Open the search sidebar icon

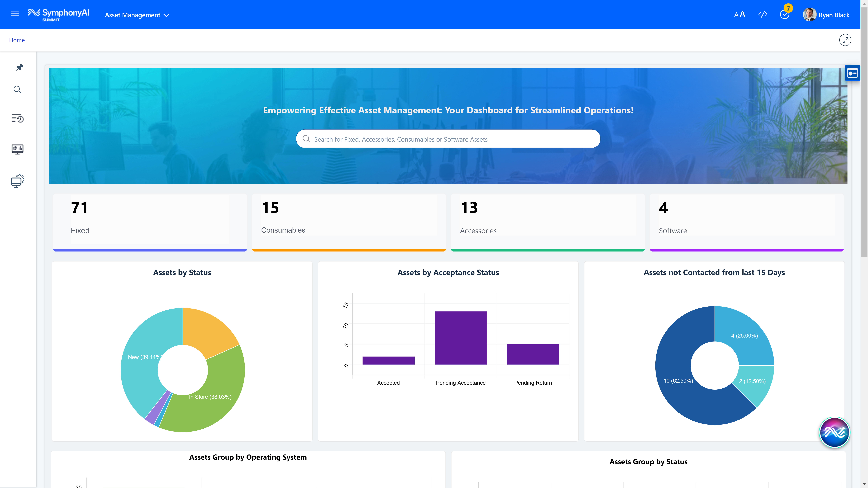point(17,89)
